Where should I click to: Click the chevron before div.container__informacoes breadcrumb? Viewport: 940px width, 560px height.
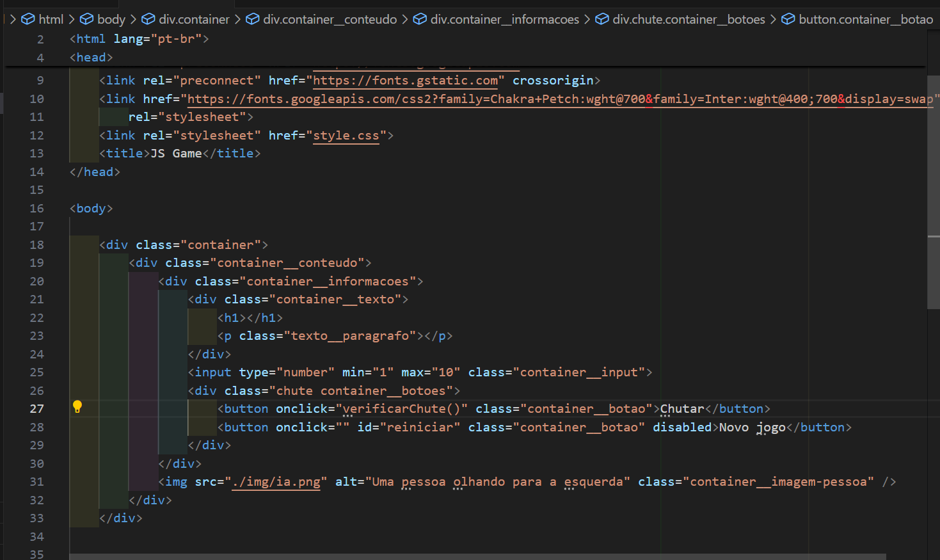tap(405, 19)
